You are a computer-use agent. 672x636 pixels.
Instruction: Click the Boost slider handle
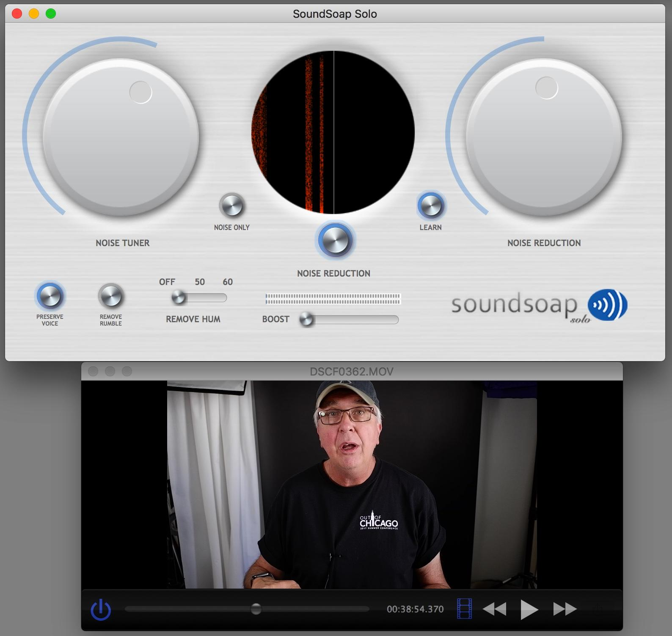pyautogui.click(x=306, y=320)
